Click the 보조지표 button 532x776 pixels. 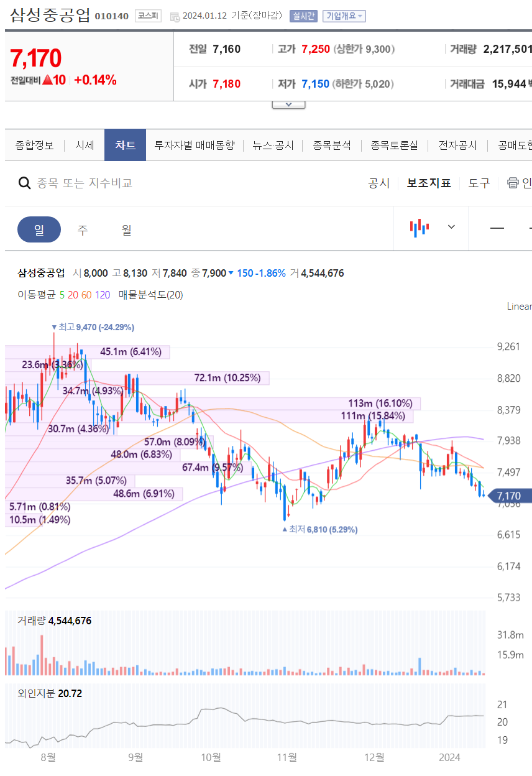click(429, 183)
